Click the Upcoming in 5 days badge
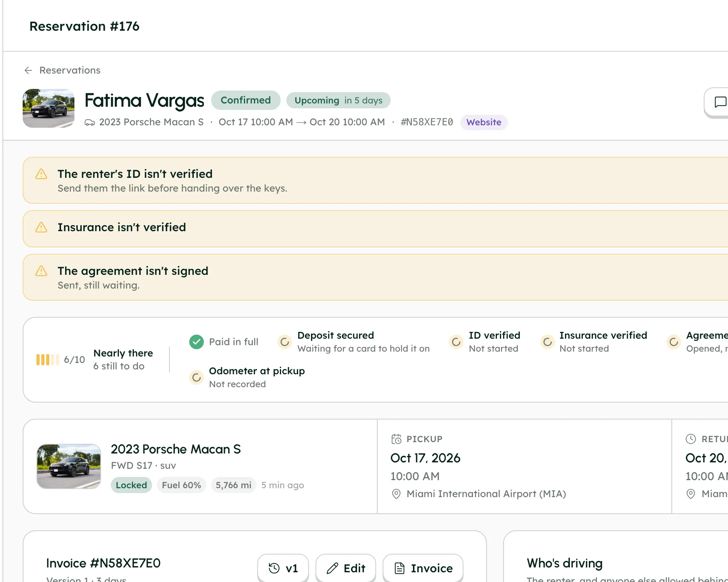This screenshot has height=582, width=728. tap(339, 101)
